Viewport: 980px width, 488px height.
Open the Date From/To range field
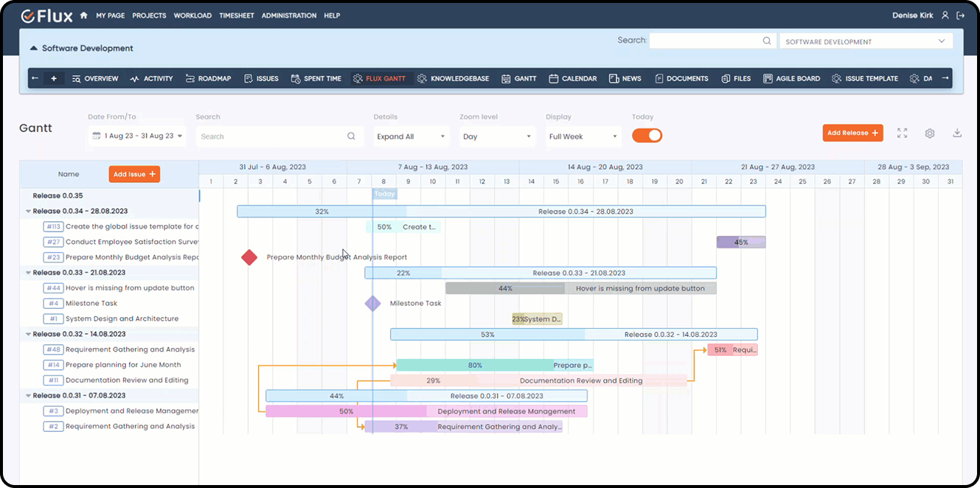[x=135, y=136]
